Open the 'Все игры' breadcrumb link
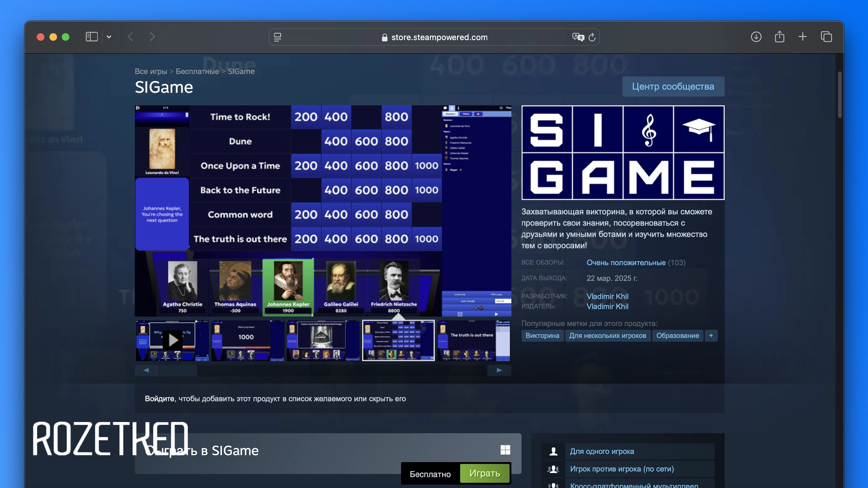The width and height of the screenshot is (868, 488). tap(151, 71)
